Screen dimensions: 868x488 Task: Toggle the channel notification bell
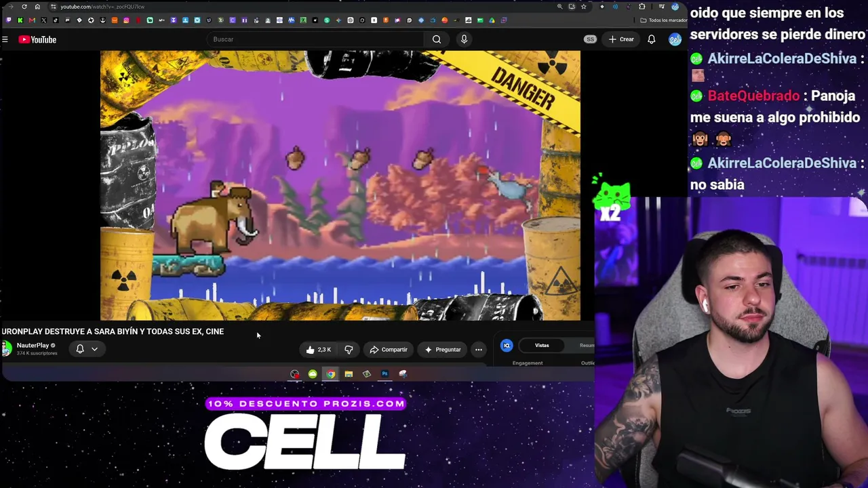click(x=80, y=349)
